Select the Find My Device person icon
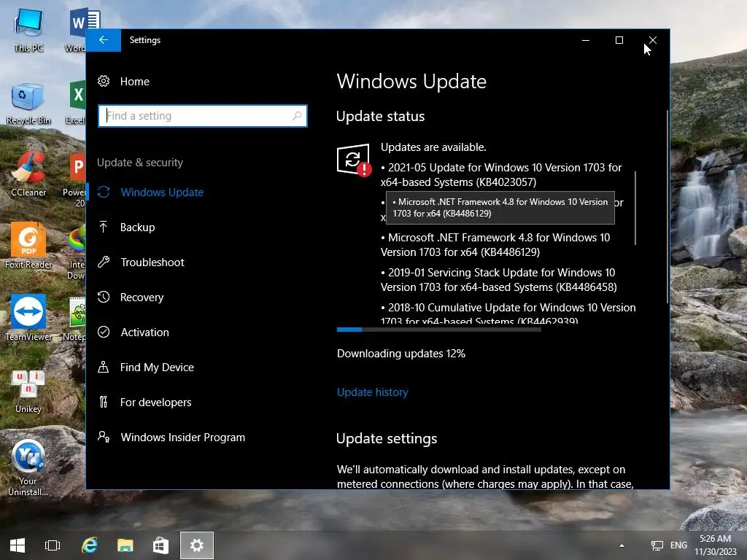Image resolution: width=747 pixels, height=560 pixels. click(104, 367)
